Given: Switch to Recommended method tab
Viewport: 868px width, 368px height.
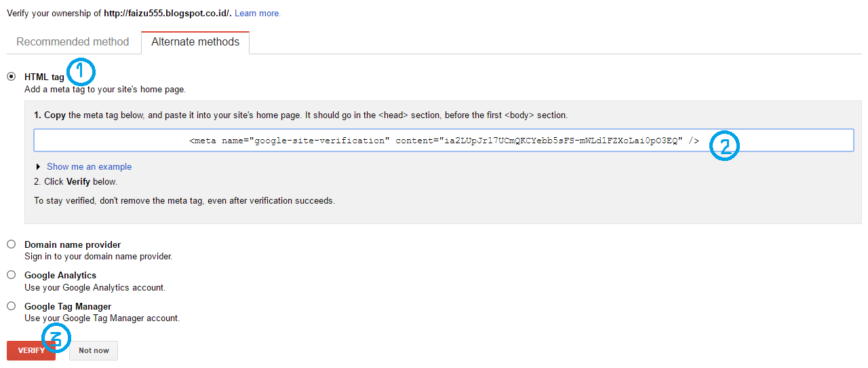Looking at the screenshot, I should (73, 42).
